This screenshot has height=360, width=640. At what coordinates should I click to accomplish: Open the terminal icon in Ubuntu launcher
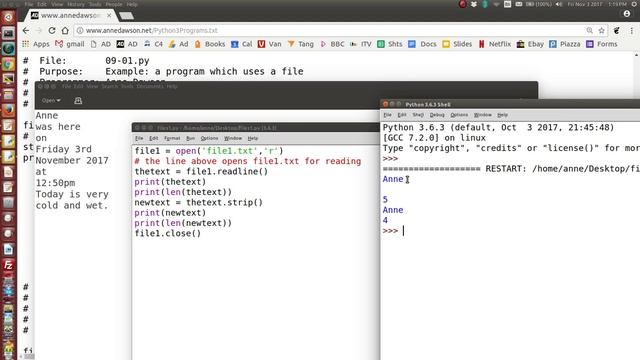pyautogui.click(x=8, y=33)
